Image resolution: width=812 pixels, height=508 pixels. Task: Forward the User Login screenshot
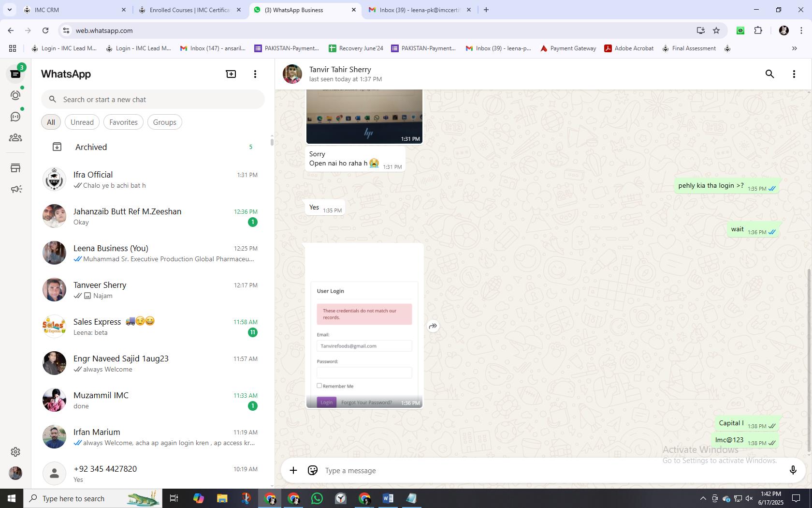(x=433, y=326)
